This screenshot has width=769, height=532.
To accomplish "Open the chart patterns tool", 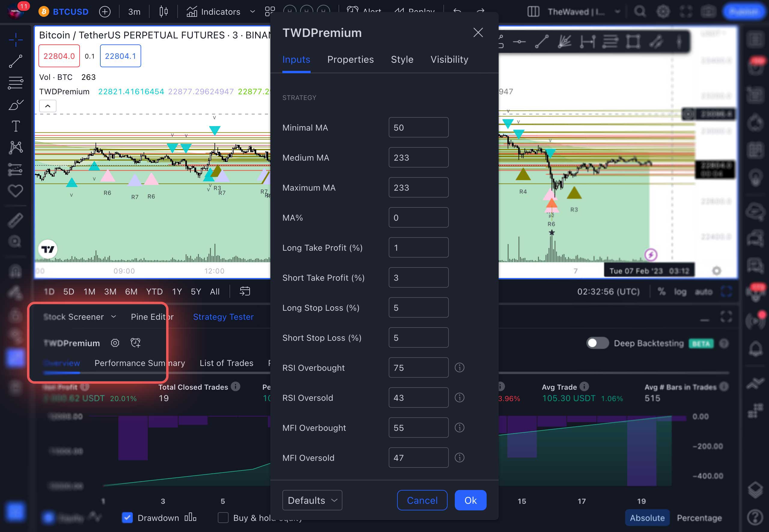I will click(x=16, y=147).
